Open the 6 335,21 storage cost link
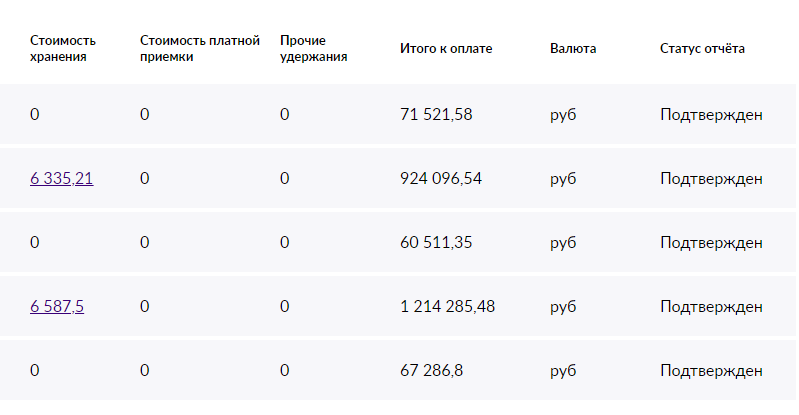This screenshot has height=415, width=799. [x=62, y=178]
